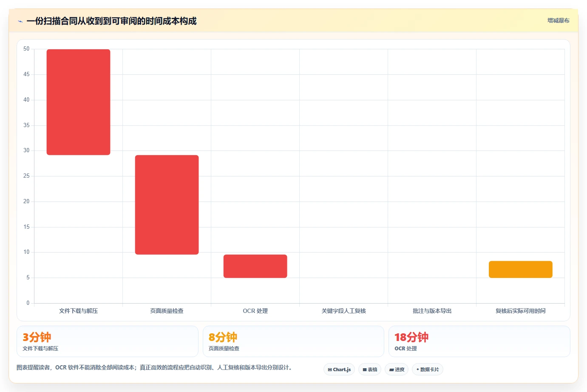The image size is (587, 392).
Task: Click the 页面质量检查 caption under 8分钟
Action: [224, 349]
